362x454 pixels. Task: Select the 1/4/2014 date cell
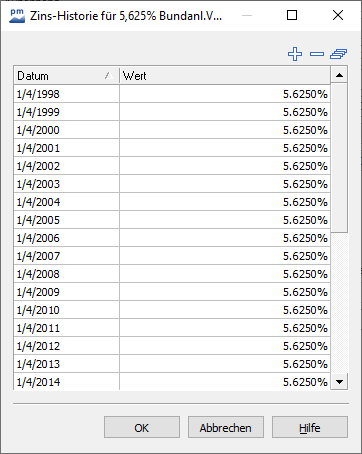coord(66,382)
